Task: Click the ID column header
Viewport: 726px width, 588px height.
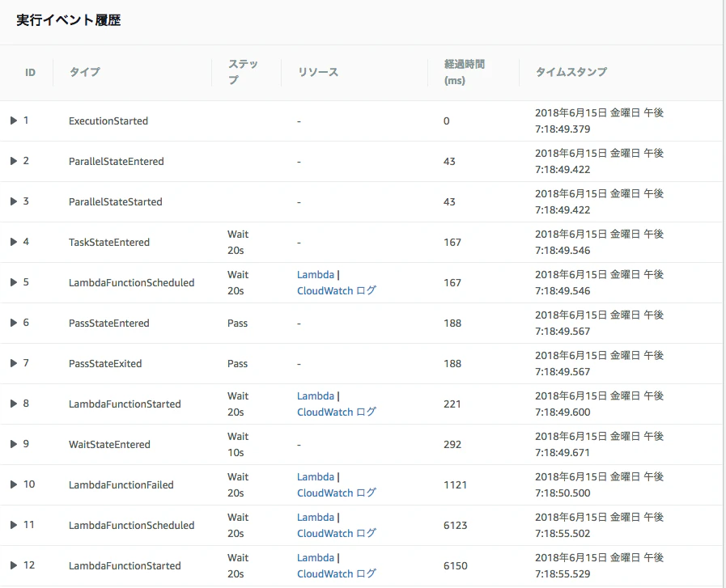Action: coord(30,73)
